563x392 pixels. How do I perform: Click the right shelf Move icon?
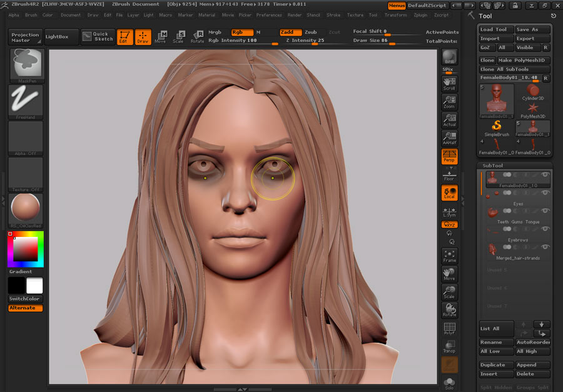450,274
